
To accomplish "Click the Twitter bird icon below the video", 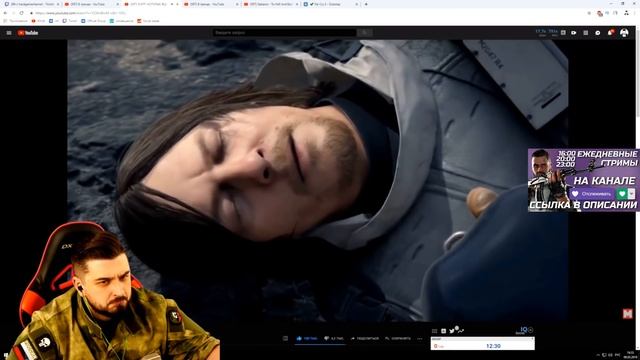I will 452,331.
